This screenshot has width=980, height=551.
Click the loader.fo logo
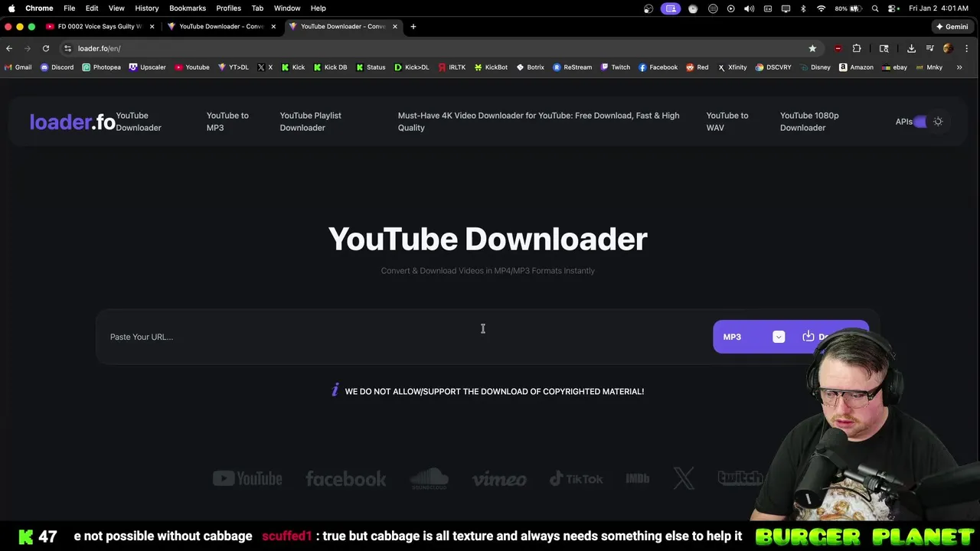point(72,122)
